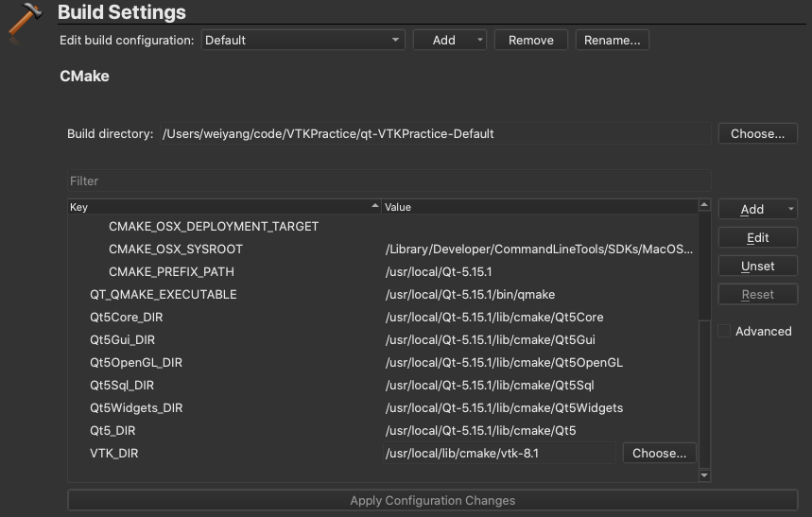Click the build directory path field
This screenshot has width=812, height=517.
tap(435, 133)
